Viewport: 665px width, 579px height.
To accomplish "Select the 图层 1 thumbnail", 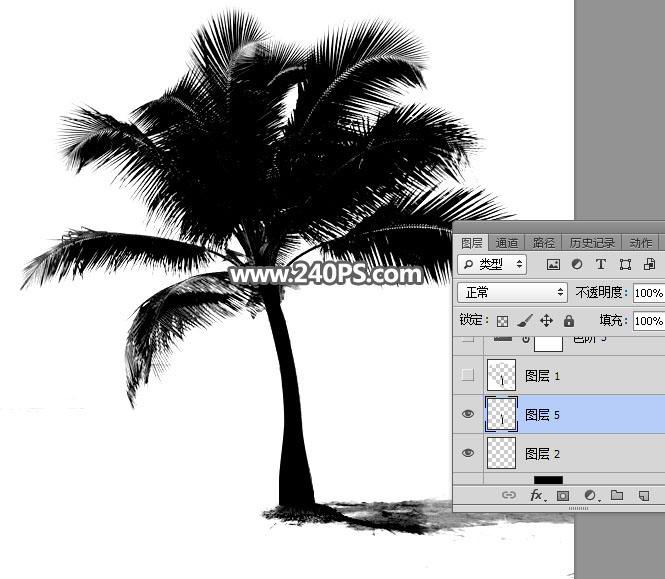I will (x=502, y=375).
